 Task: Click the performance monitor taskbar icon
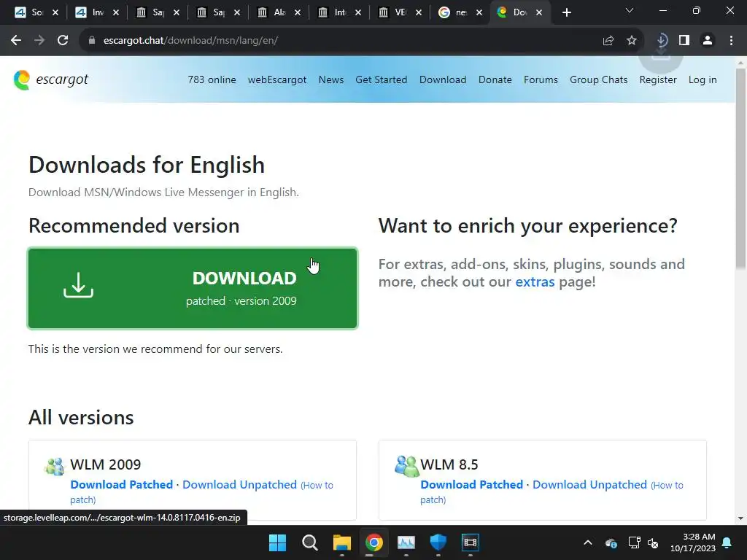point(406,542)
